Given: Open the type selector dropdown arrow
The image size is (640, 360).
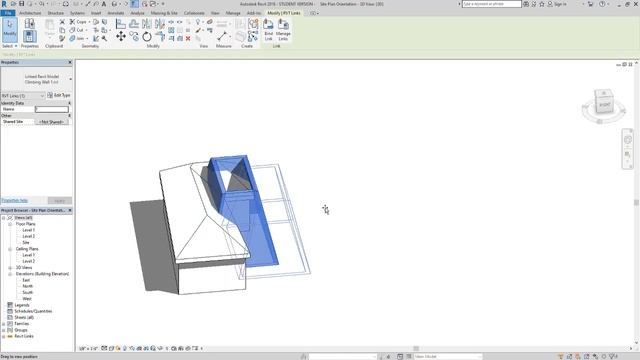Looking at the screenshot, I should 71,79.
